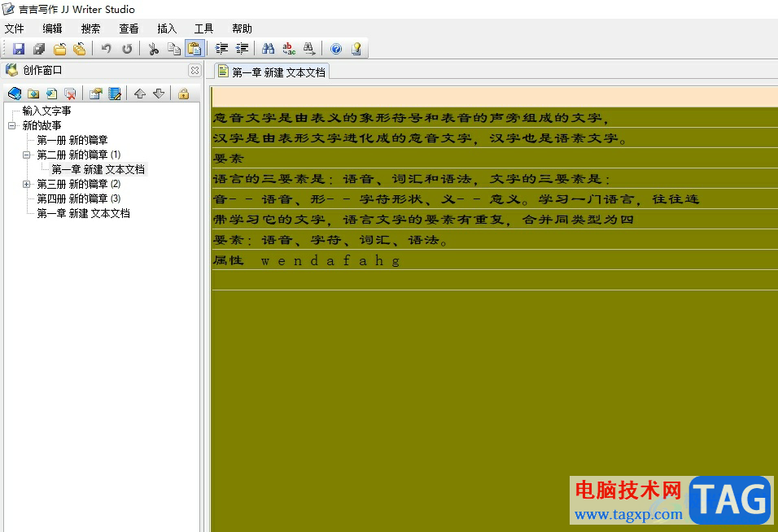Screen dimensions: 778x532
Task: Undo the last edit
Action: [106, 49]
